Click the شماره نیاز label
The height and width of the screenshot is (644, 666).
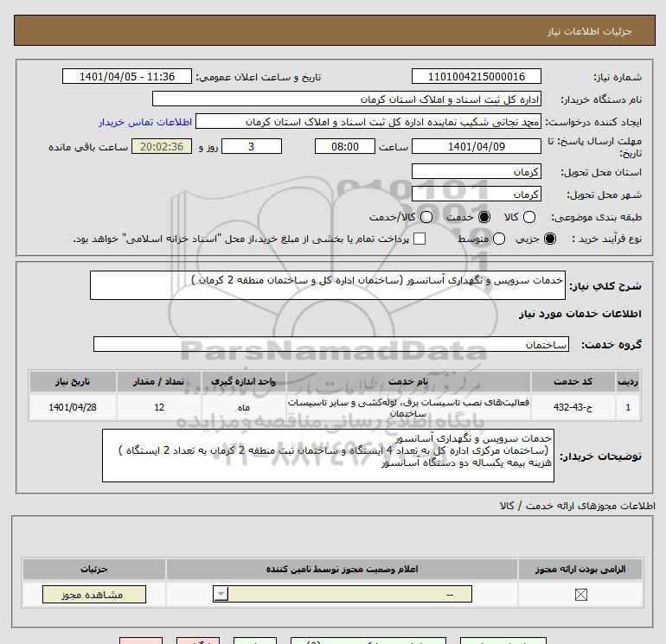618,77
